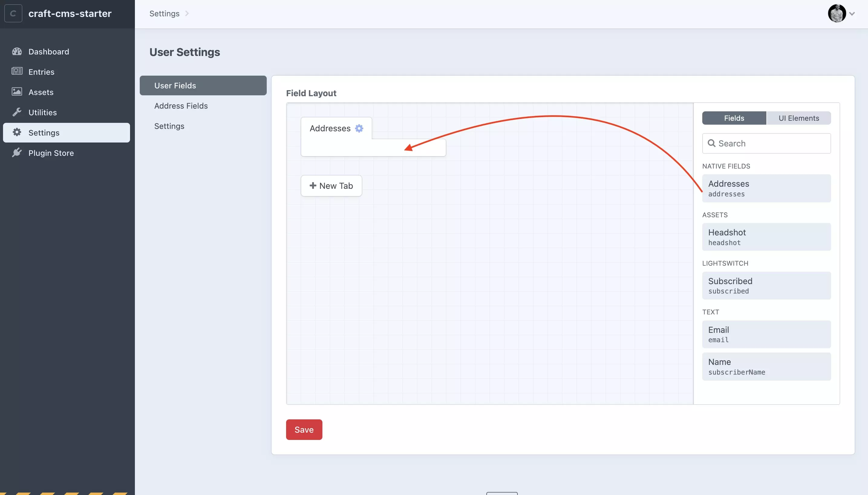Open Plugin Store in the sidebar
The height and width of the screenshot is (495, 868).
coord(67,153)
